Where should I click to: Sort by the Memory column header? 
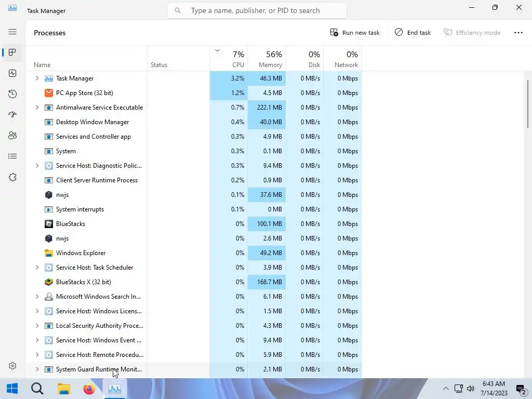[x=267, y=59]
